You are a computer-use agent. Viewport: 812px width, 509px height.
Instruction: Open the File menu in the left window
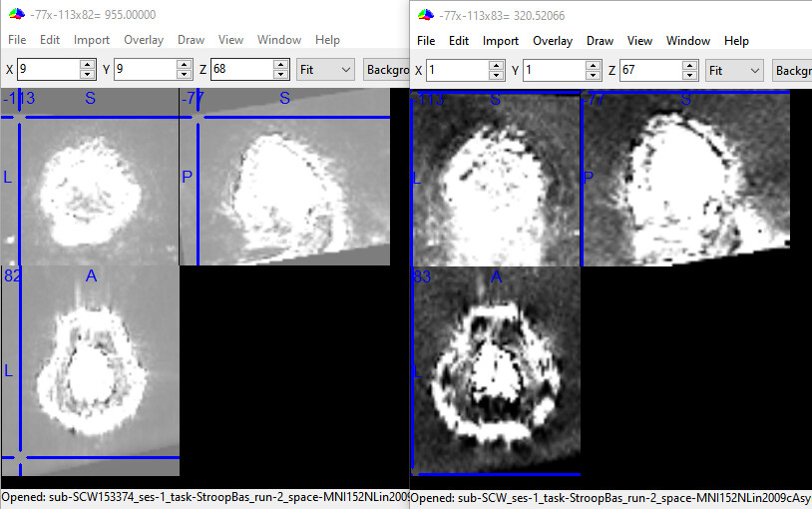[17, 40]
